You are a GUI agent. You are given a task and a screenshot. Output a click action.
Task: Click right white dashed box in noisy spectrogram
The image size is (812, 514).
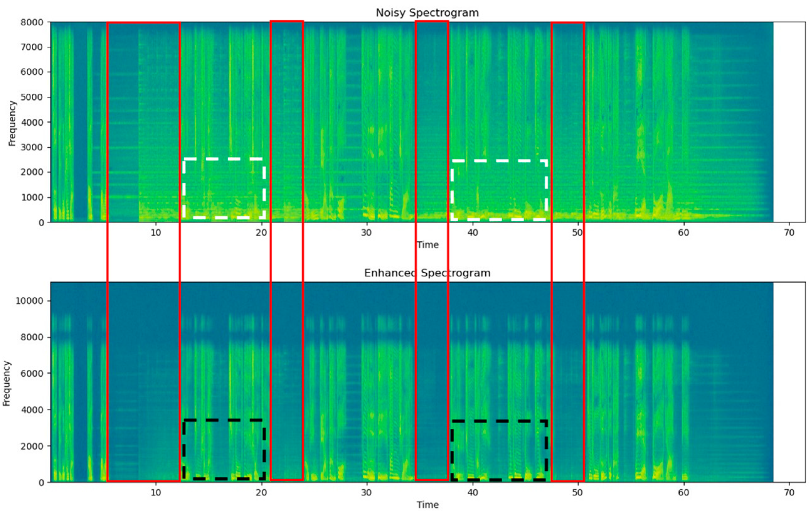499,190
